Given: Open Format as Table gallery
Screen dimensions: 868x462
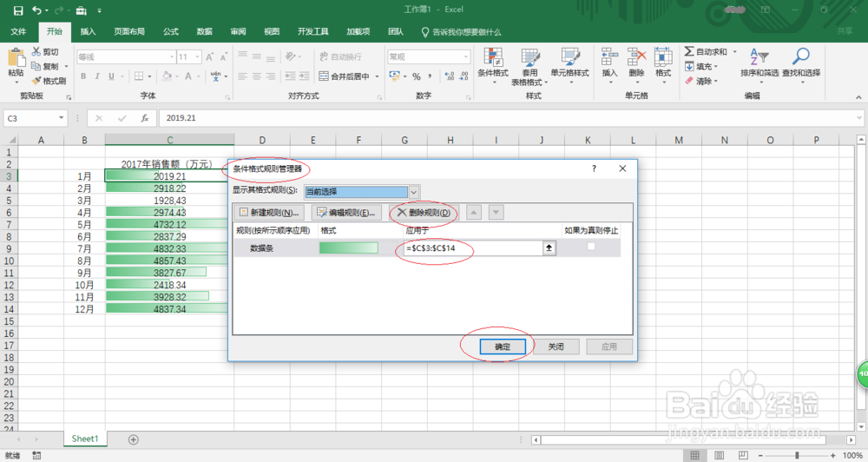Looking at the screenshot, I should tap(529, 67).
